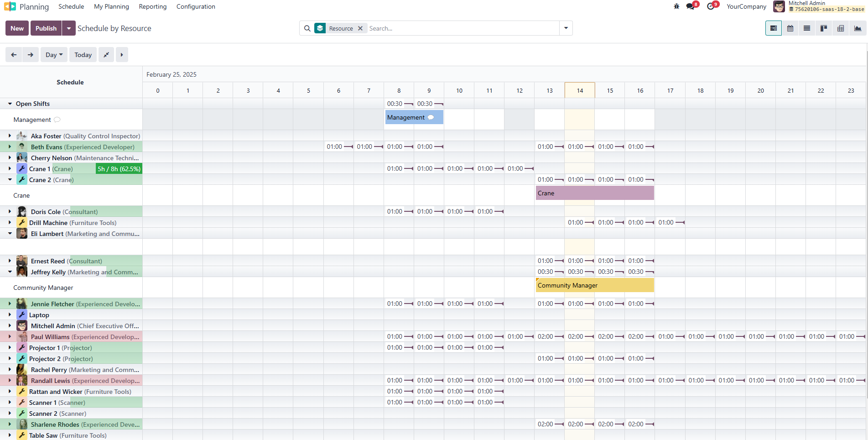Image resolution: width=868 pixels, height=440 pixels.
Task: Toggle Crane 2 row collapsed
Action: (x=10, y=179)
